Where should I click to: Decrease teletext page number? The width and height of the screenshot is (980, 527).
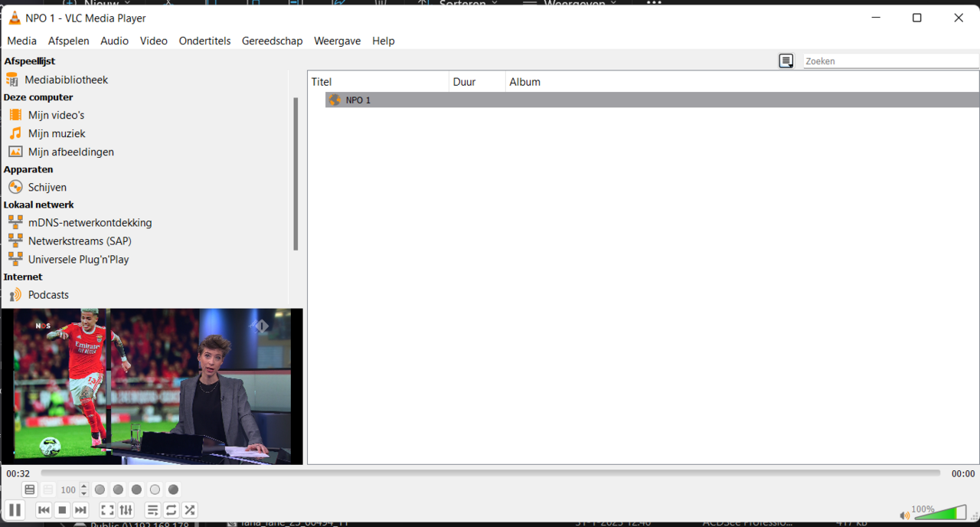click(x=84, y=493)
